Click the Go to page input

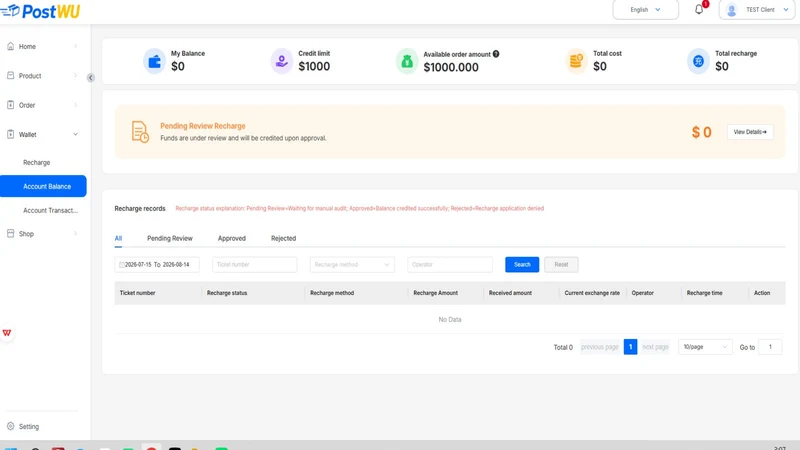tap(770, 347)
